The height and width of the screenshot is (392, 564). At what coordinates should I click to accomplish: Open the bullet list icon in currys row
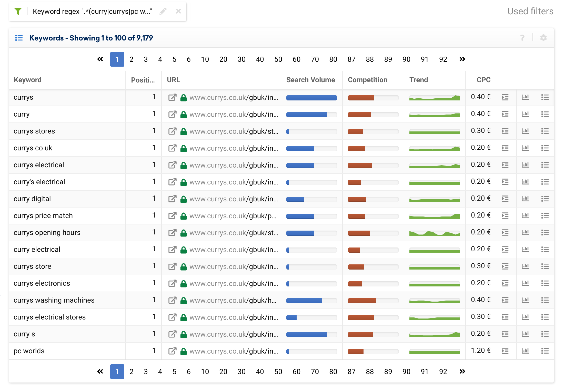click(x=545, y=97)
